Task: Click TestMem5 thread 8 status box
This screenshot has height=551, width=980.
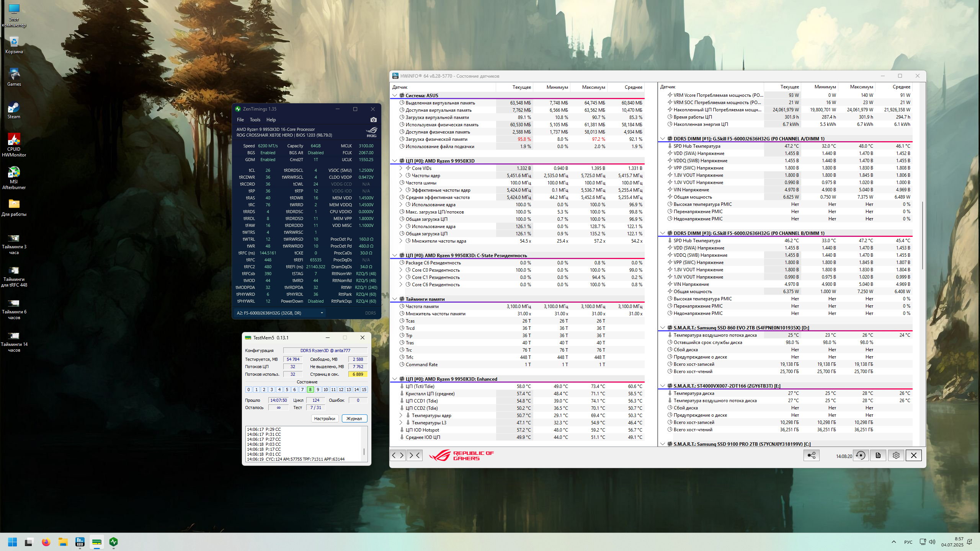Action: pyautogui.click(x=310, y=390)
